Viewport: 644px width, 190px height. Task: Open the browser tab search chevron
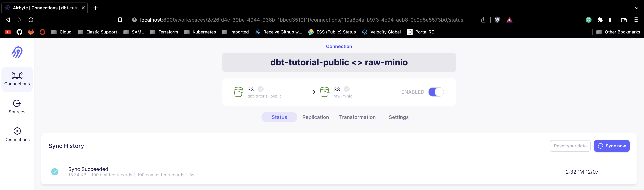point(636,8)
